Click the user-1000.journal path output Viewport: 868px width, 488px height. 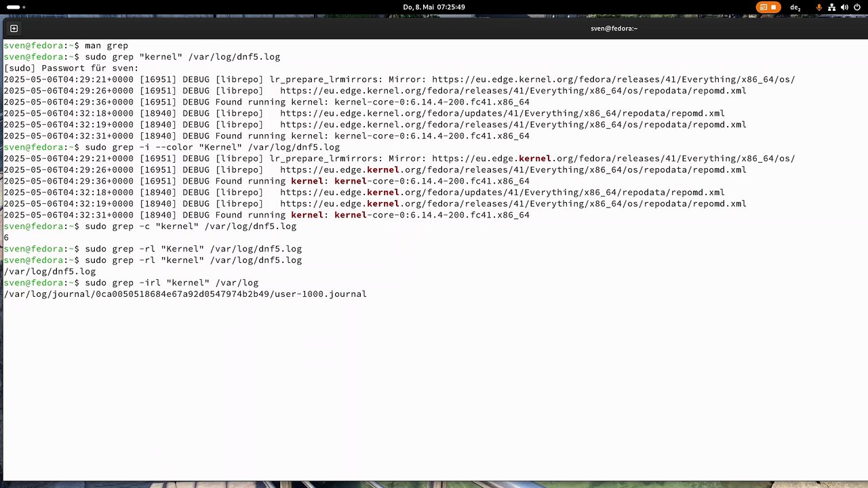185,294
